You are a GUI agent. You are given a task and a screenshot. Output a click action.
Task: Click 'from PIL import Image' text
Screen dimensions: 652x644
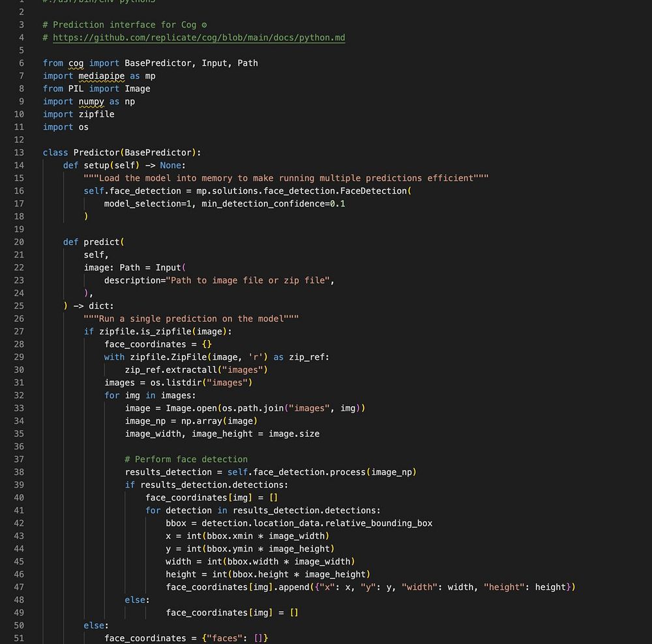pos(96,89)
